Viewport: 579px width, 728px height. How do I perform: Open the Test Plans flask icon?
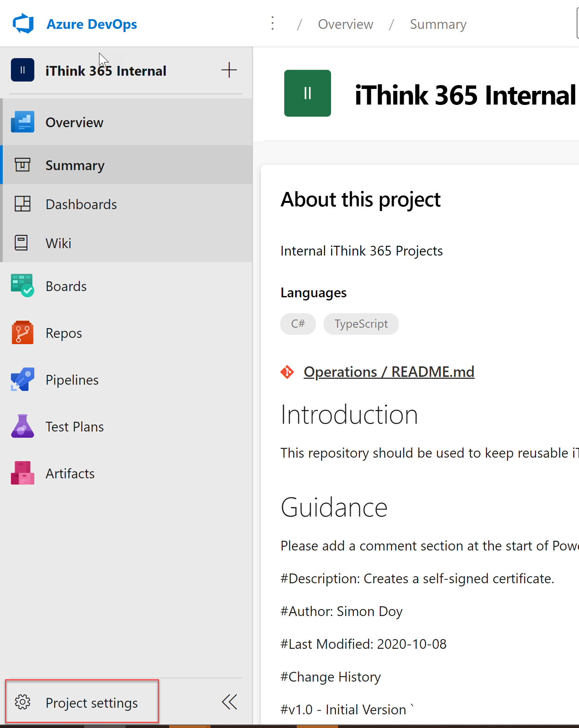point(22,426)
